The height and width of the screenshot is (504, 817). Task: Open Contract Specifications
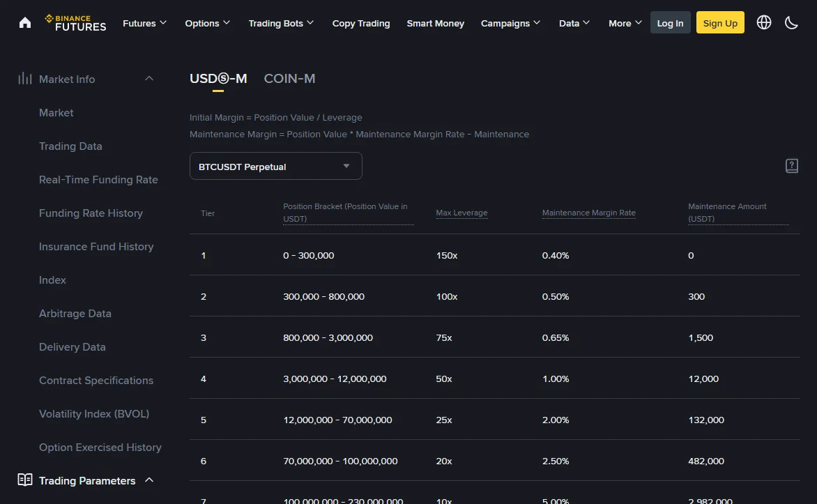[x=96, y=380]
